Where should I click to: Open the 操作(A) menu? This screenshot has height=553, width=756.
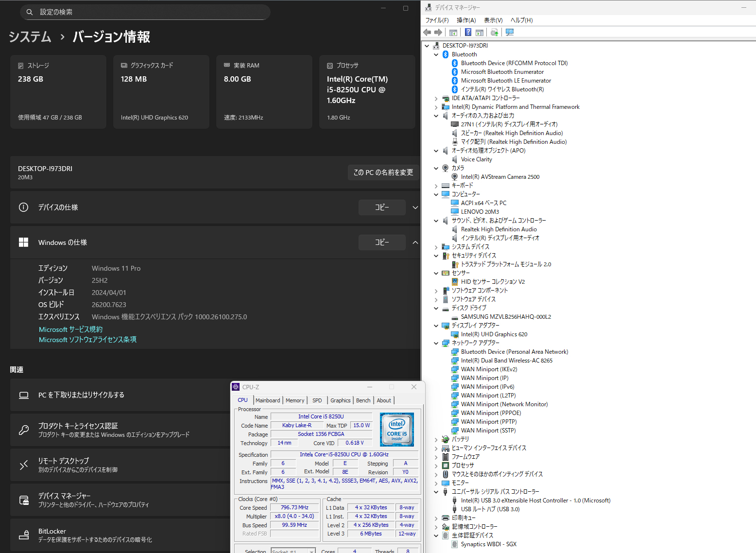pyautogui.click(x=466, y=20)
